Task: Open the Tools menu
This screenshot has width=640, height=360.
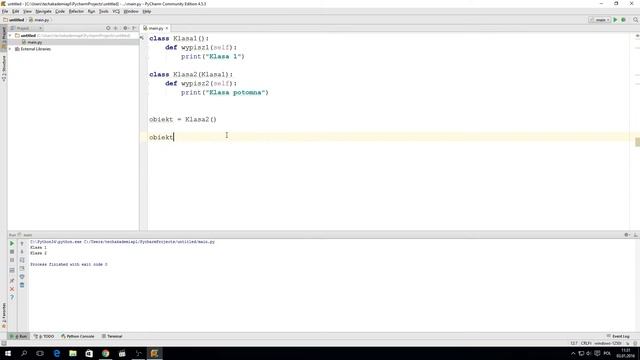Action: [x=104, y=11]
